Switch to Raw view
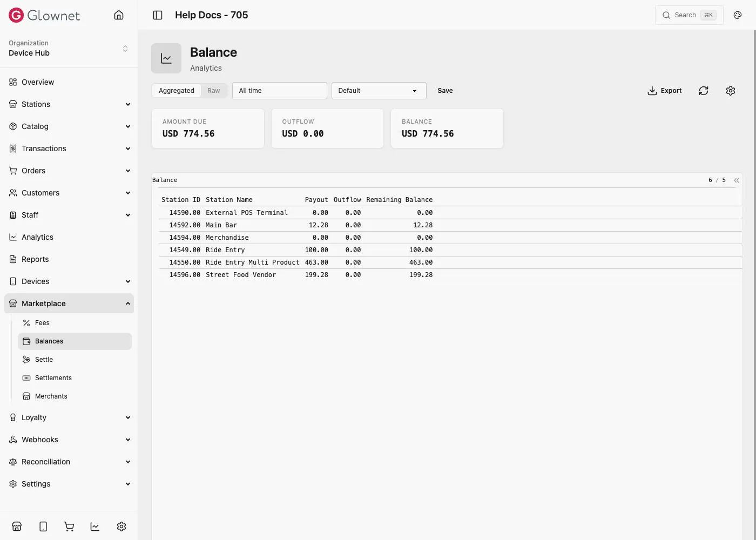The image size is (756, 540). tap(214, 91)
